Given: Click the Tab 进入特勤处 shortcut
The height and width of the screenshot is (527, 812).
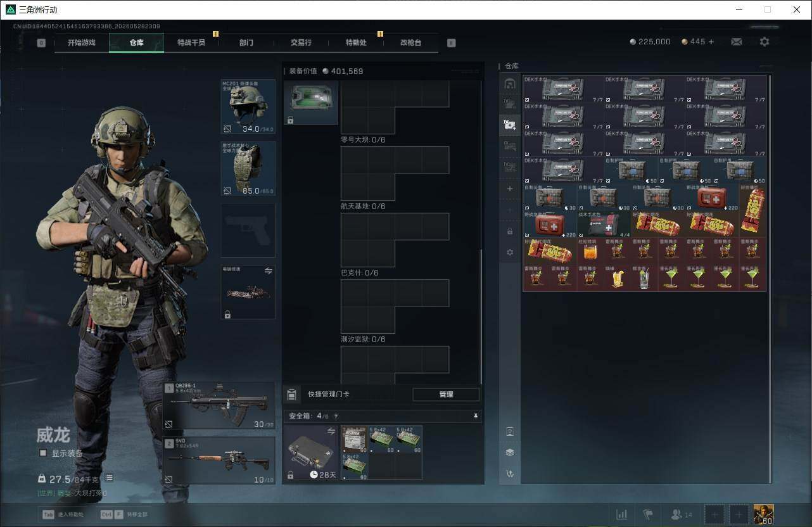Looking at the screenshot, I should [61, 515].
